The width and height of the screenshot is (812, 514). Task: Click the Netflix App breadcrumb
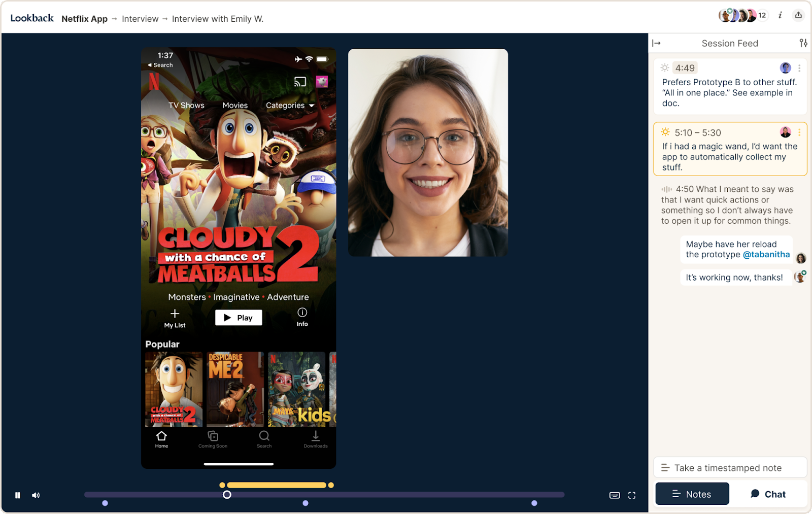point(84,19)
